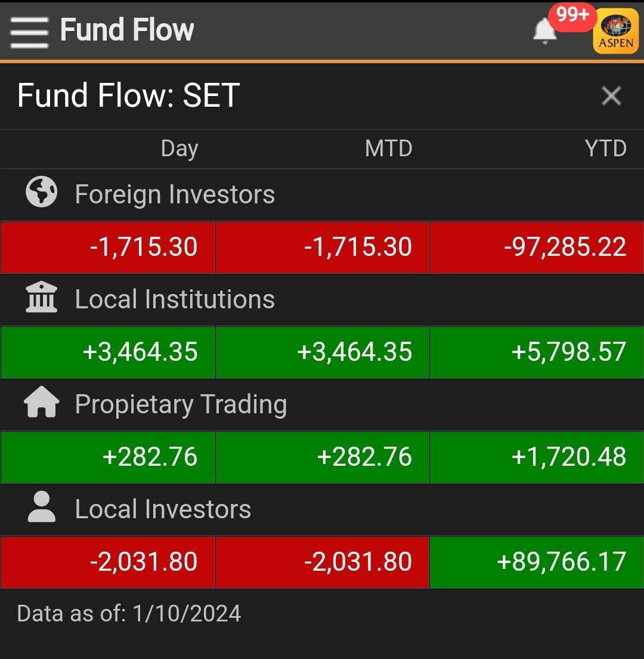
Task: Tap Local Institutions Day value +3,464.35
Action: coord(108,352)
